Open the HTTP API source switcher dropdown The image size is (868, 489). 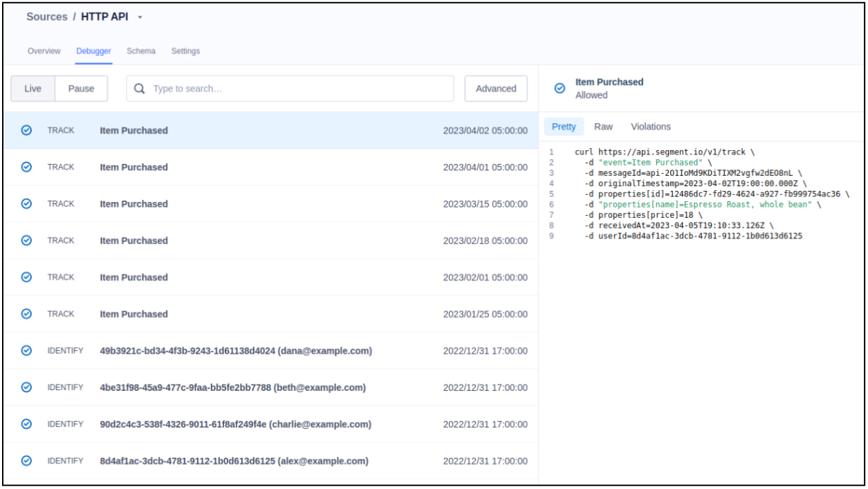139,16
